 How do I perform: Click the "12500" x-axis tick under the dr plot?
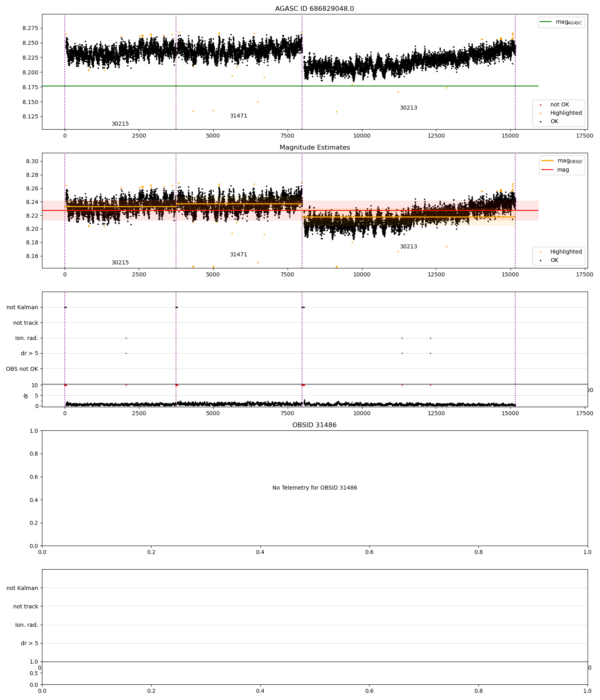pos(436,413)
